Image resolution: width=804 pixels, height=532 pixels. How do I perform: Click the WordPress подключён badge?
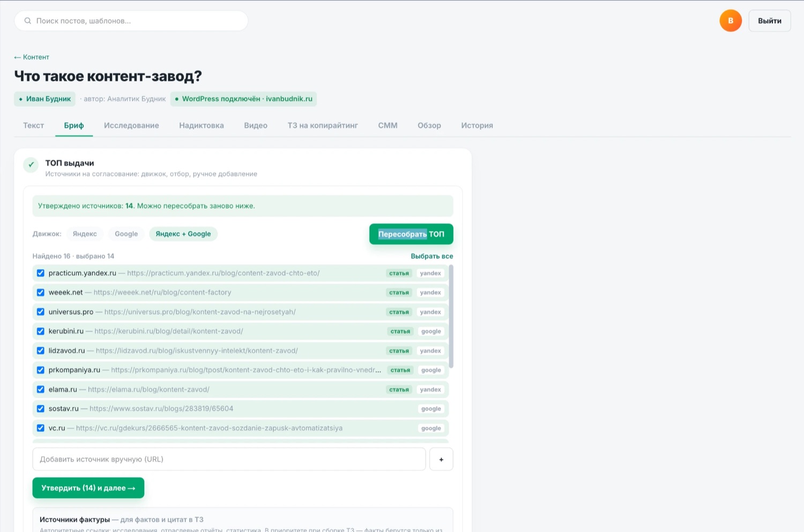244,99
